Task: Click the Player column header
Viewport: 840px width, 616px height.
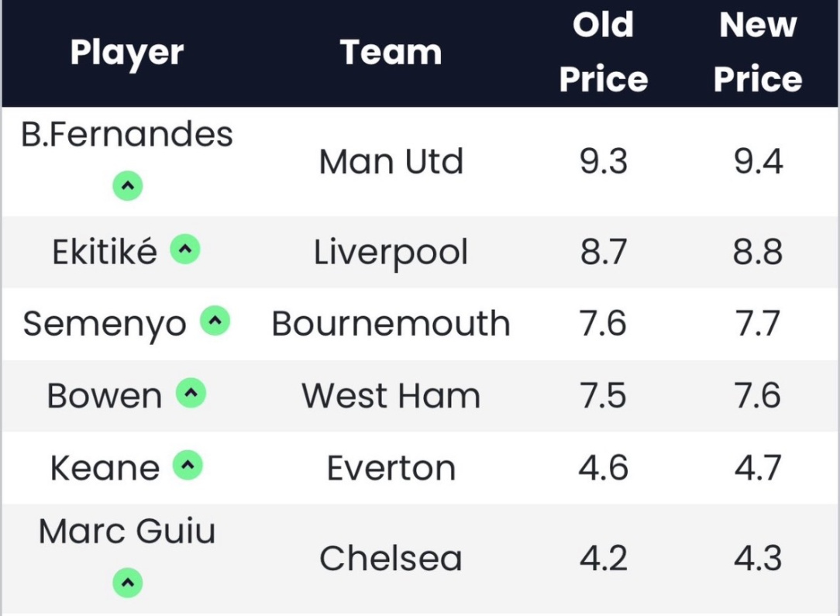Action: 127,53
